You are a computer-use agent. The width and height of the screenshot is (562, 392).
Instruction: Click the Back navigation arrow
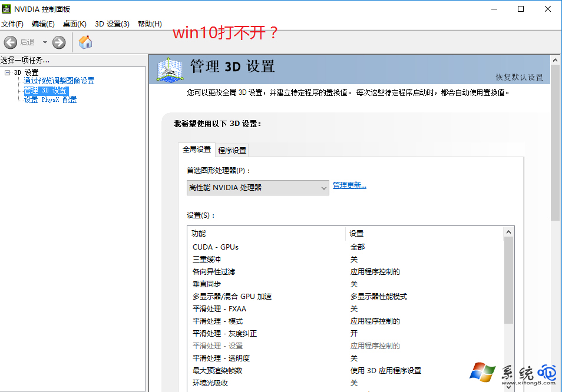[x=10, y=42]
